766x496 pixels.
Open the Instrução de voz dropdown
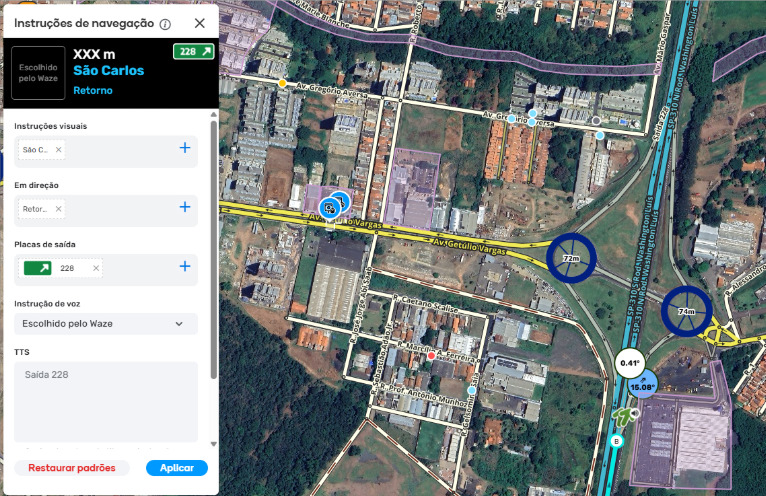106,323
